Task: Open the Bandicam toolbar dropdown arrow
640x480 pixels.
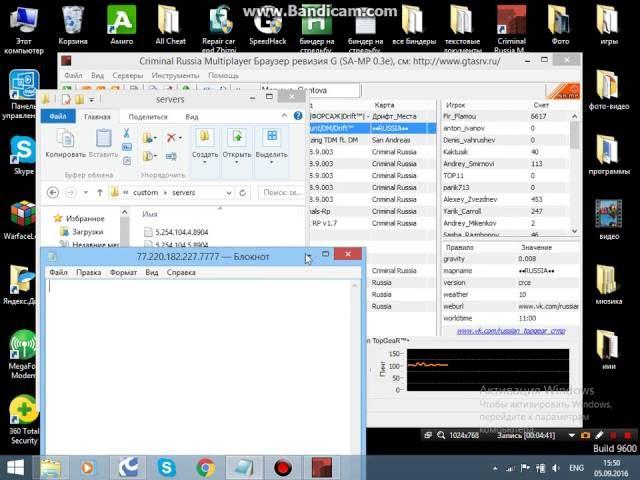Action: click(x=571, y=435)
